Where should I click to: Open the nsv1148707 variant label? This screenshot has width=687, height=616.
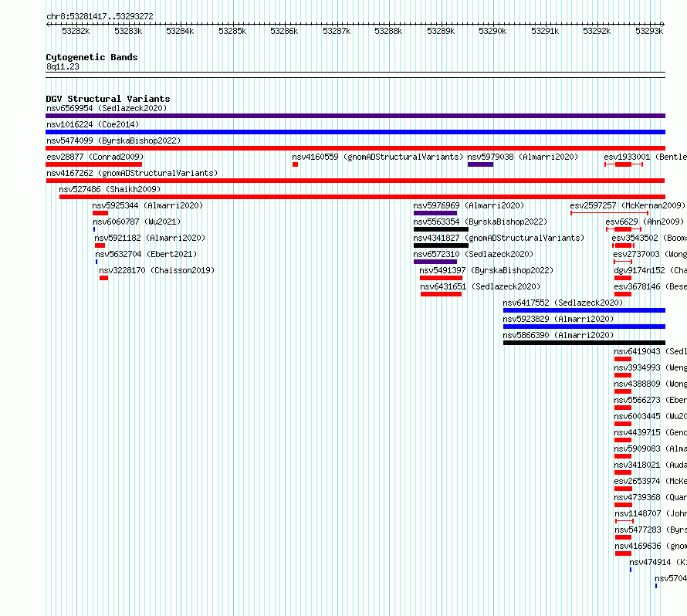651,513
